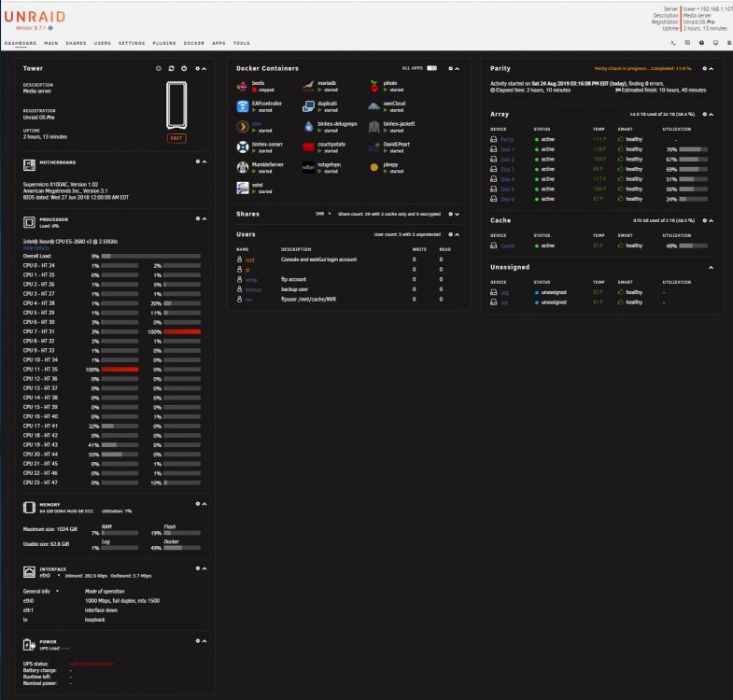Open the Users tab
Viewport: 733px width, 700px height.
(x=103, y=43)
